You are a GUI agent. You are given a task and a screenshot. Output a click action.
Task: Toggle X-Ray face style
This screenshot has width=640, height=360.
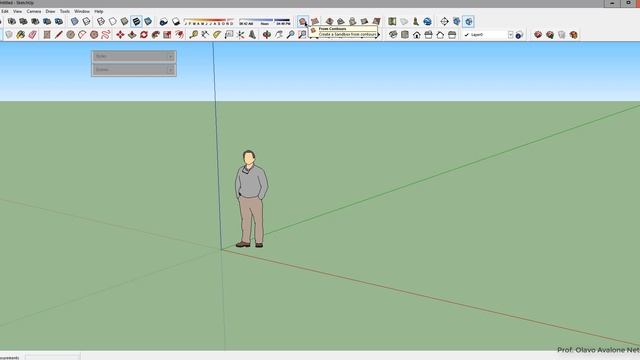point(74,21)
